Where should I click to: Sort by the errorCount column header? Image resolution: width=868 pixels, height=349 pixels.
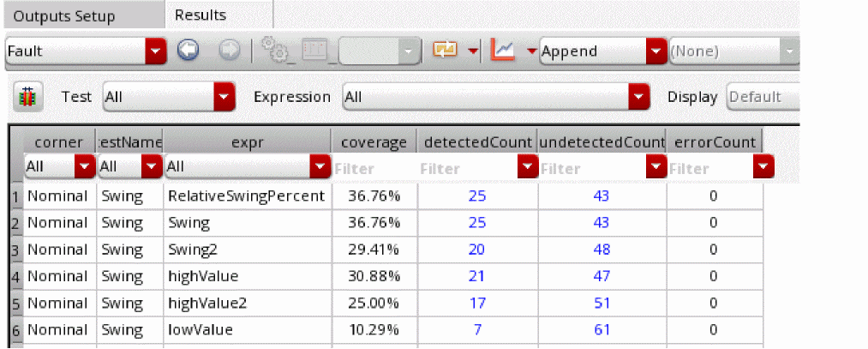pyautogui.click(x=715, y=142)
